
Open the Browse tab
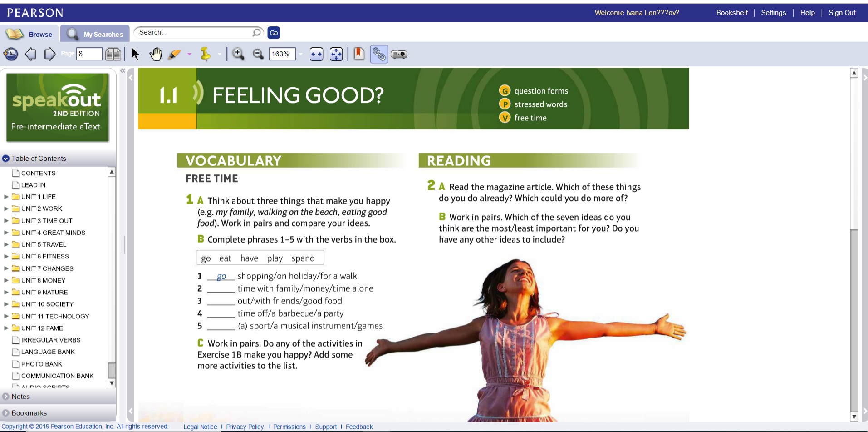[30, 34]
